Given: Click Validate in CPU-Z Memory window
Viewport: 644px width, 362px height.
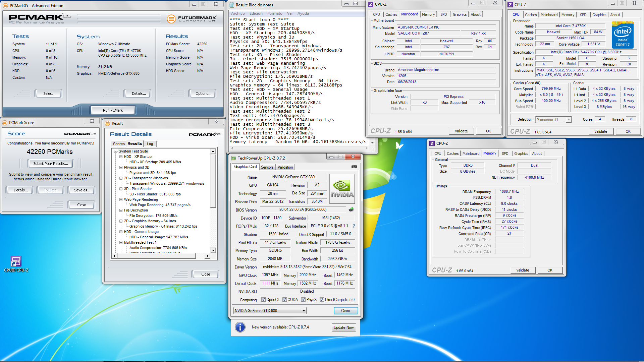Looking at the screenshot, I should pos(523,270).
